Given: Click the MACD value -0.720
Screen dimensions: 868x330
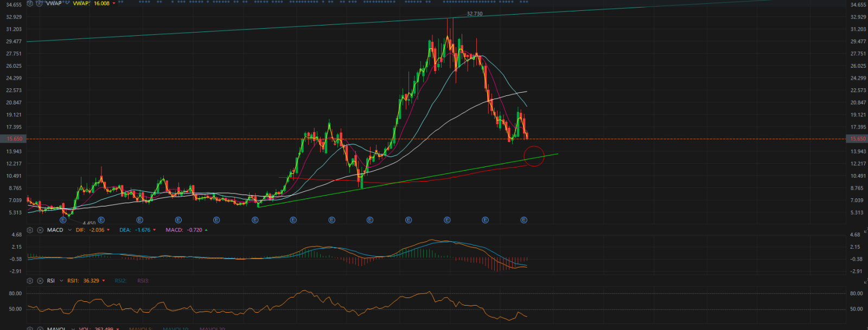Looking at the screenshot, I should (x=195, y=230).
